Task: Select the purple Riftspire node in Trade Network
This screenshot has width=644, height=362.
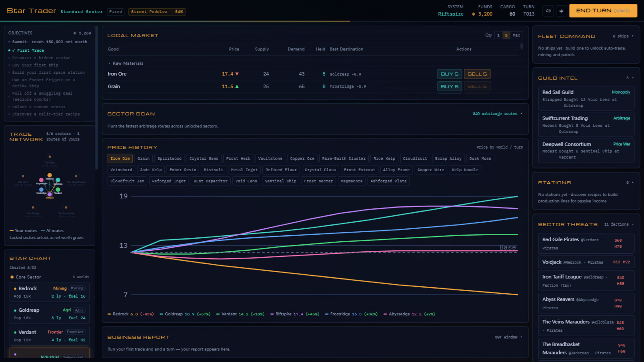Action: coord(50,194)
